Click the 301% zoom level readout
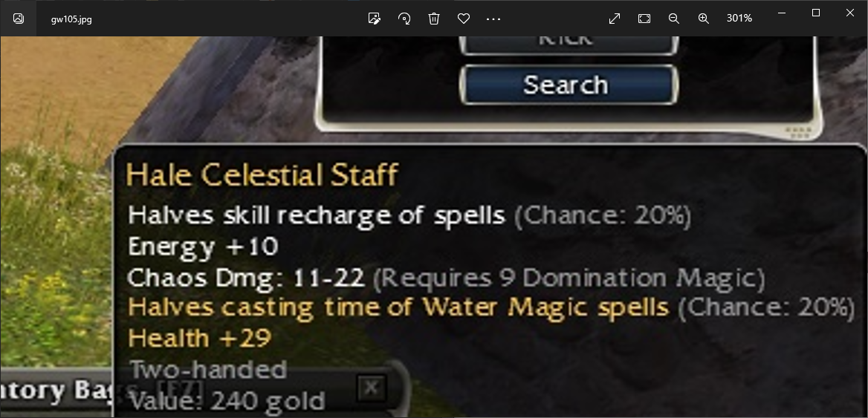 [x=739, y=19]
